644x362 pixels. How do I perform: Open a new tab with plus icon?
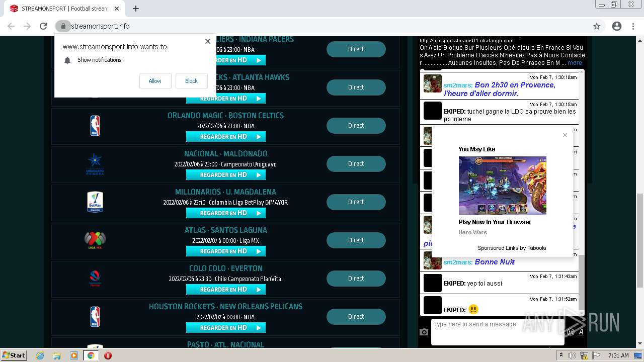pyautogui.click(x=135, y=9)
